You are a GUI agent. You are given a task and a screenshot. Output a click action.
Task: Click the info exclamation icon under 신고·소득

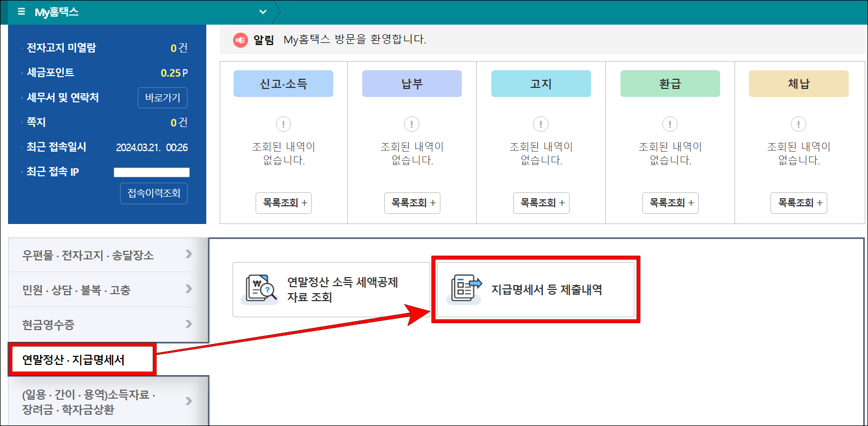[x=283, y=124]
